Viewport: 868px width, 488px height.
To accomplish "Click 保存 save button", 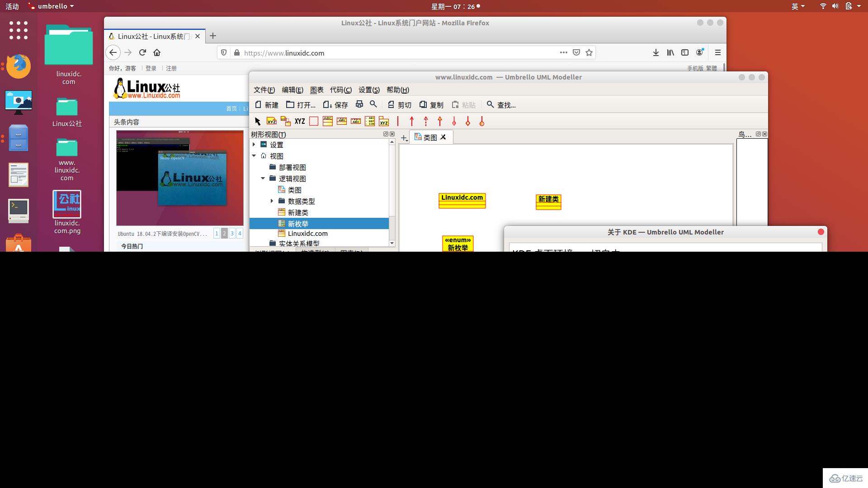I will tap(335, 105).
